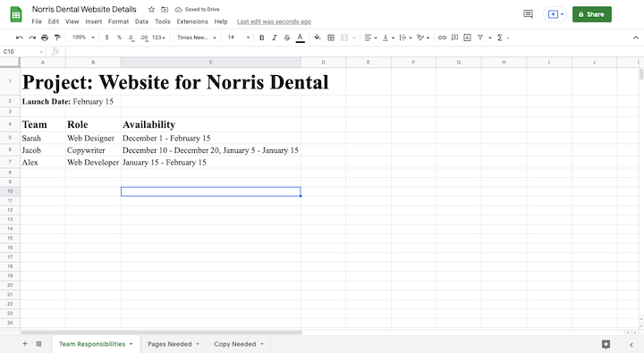Viewport: 644px width, 353px height.
Task: Open the filter views dropdown arrow
Action: point(490,38)
